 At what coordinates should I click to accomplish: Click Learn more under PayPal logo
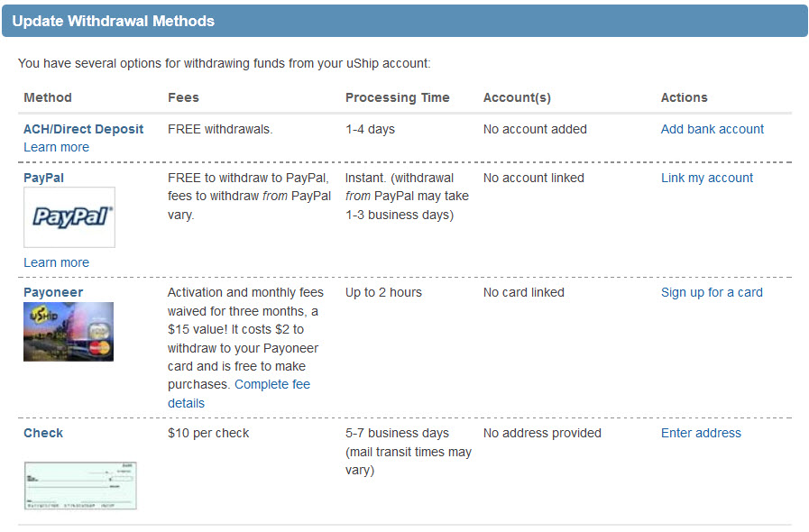tap(56, 262)
